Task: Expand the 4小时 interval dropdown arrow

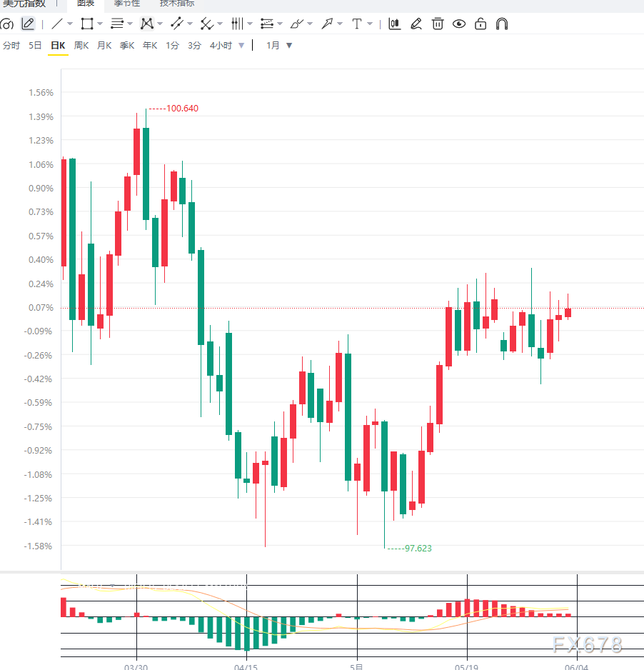Action: coord(241,45)
